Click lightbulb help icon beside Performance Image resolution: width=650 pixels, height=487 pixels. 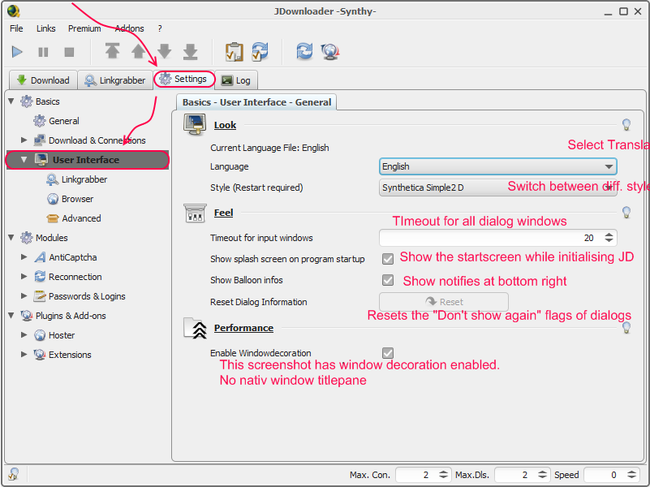pyautogui.click(x=626, y=327)
